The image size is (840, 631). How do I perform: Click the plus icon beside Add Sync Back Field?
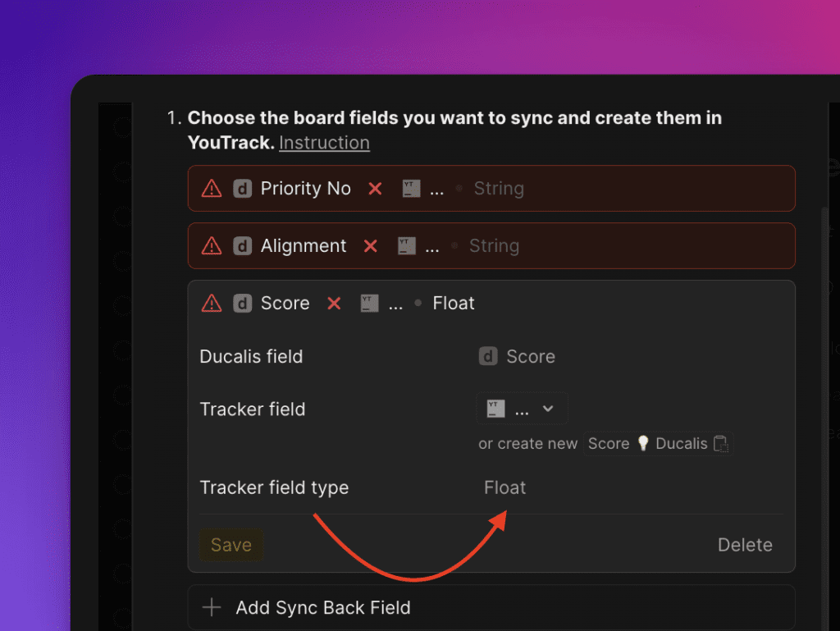(212, 607)
